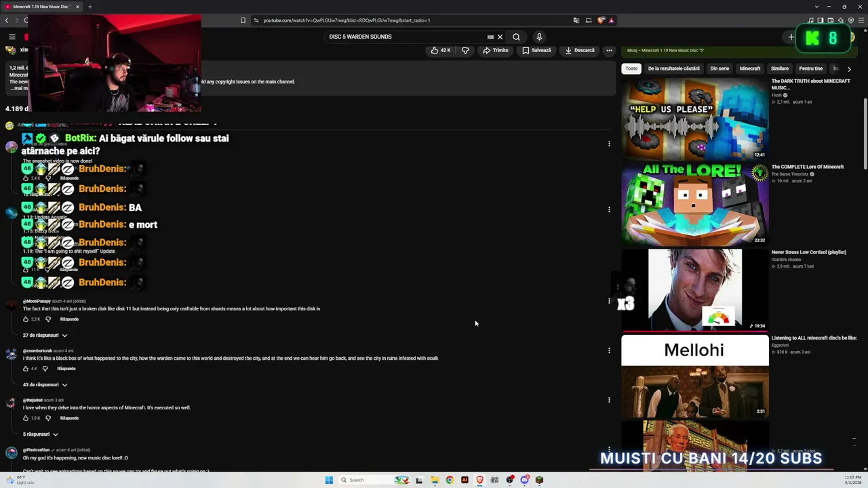
Task: Open options menu for @zsomborbcrab comment
Action: click(x=609, y=350)
